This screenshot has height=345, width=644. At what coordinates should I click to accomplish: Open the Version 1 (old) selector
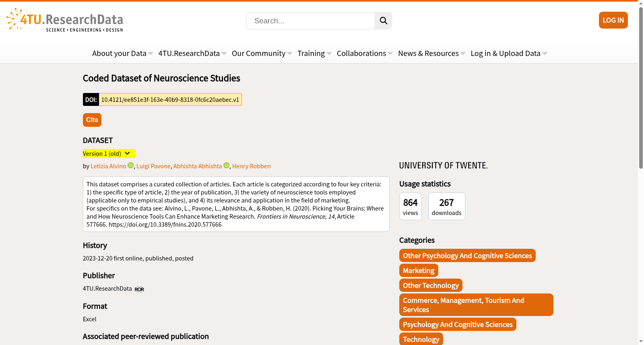109,153
